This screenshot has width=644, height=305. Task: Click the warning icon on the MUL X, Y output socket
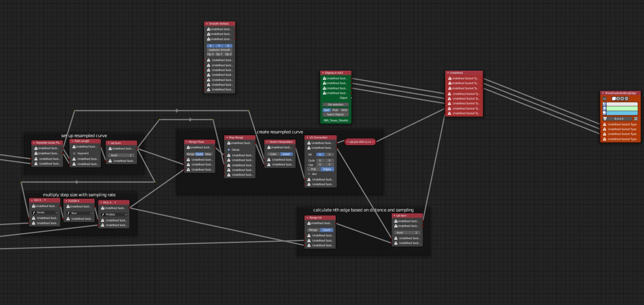pyautogui.click(x=102, y=208)
